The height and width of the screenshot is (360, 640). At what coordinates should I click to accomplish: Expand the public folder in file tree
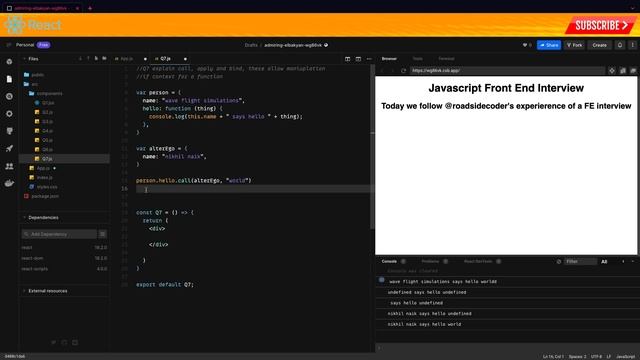[x=38, y=75]
